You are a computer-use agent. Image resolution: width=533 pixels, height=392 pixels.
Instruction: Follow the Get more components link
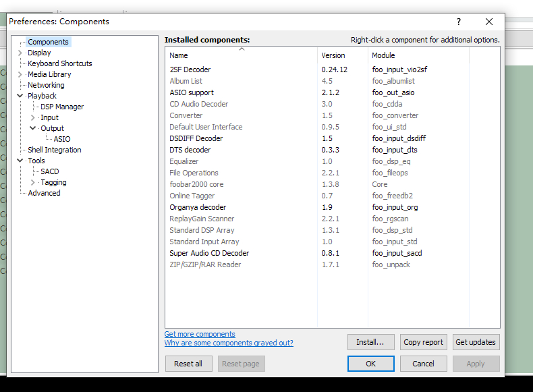[200, 334]
